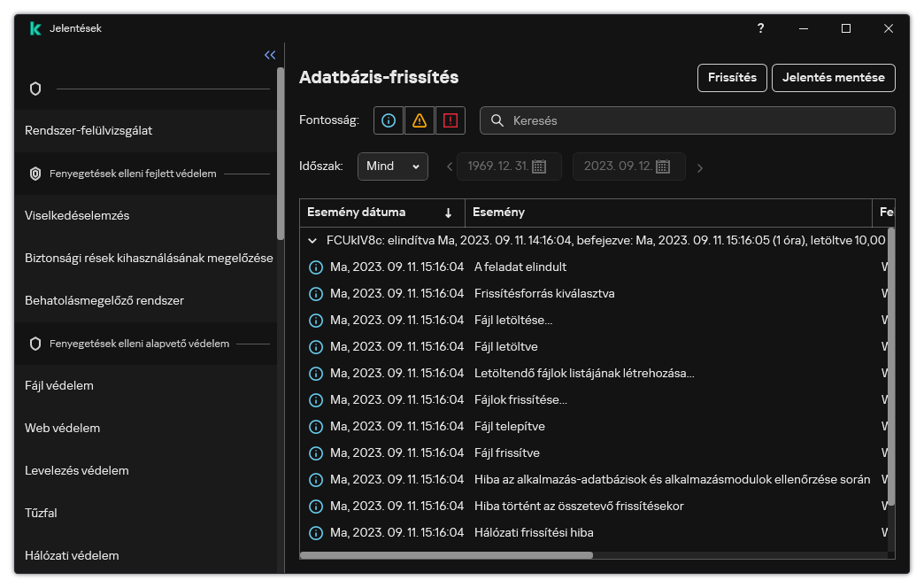Click the Jelentés mentése button
The height and width of the screenshot is (588, 924).
pos(833,78)
